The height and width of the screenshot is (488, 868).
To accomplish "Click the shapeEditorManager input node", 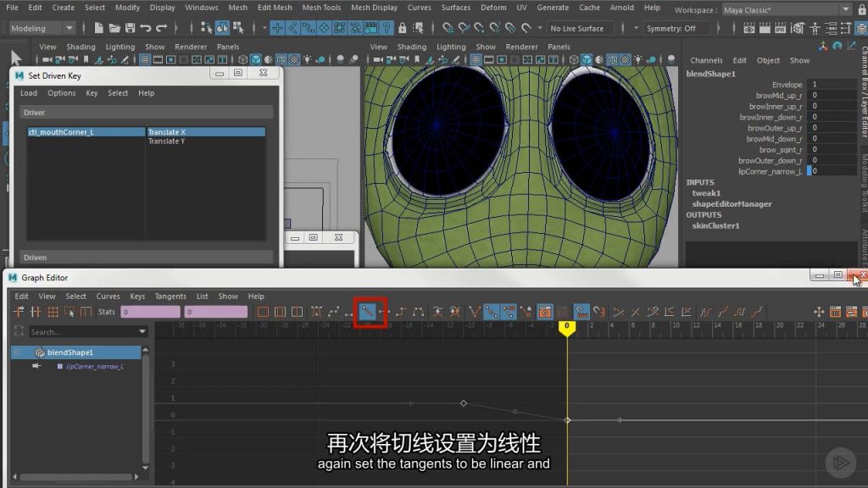I will (732, 204).
